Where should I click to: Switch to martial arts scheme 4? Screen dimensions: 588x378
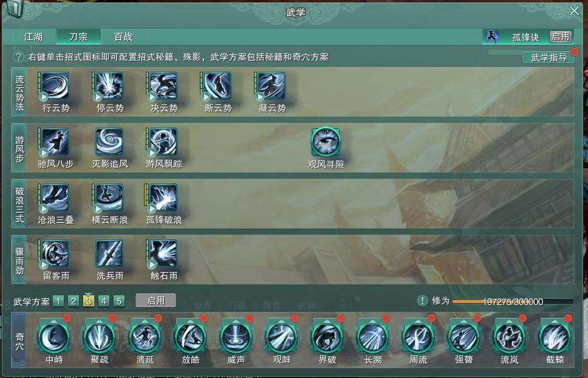click(104, 301)
